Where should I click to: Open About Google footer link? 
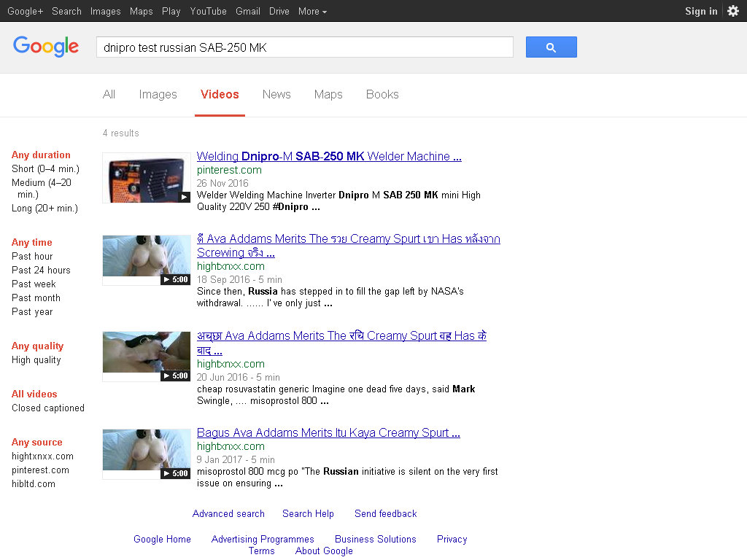pos(324,551)
